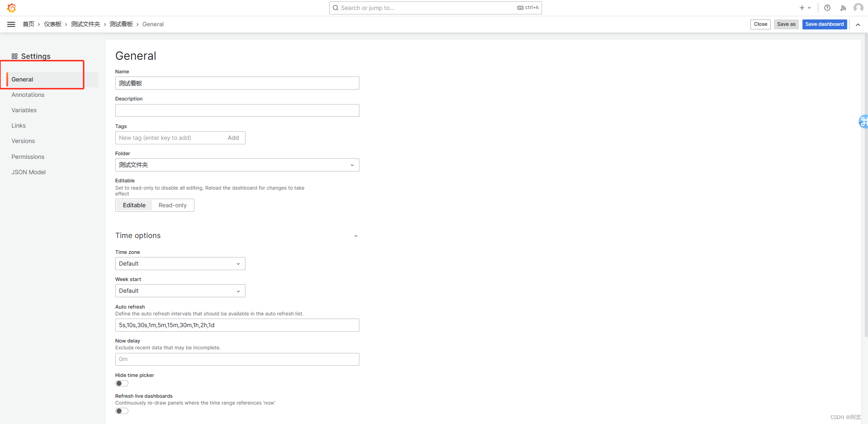This screenshot has height=424, width=868.
Task: Open the Permissions settings tab
Action: click(x=28, y=157)
